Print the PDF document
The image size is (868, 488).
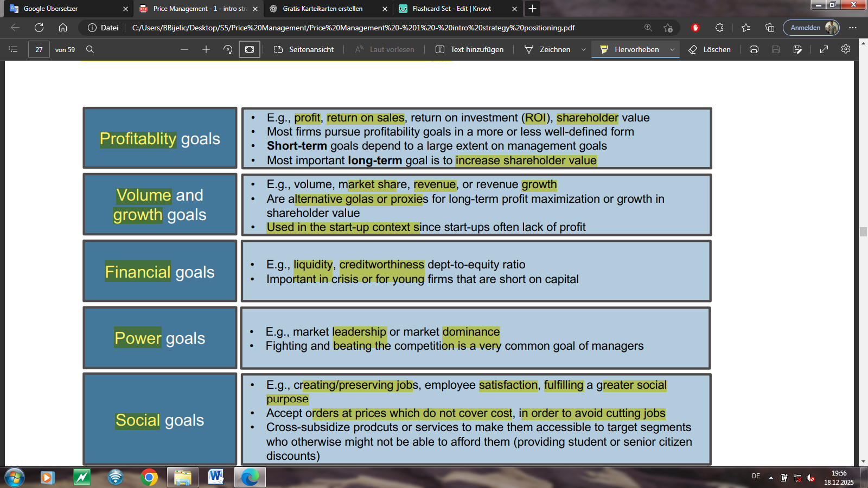point(754,49)
